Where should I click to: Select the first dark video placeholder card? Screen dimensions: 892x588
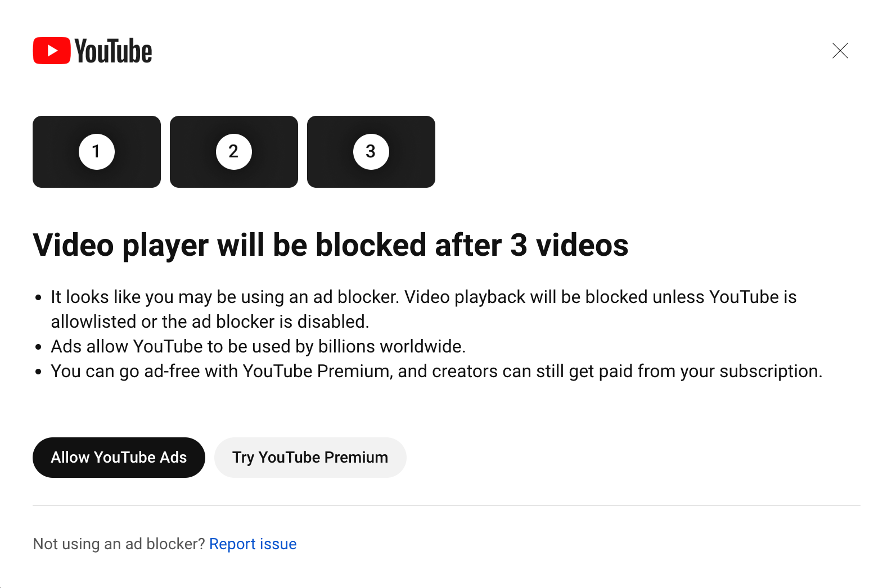pyautogui.click(x=97, y=152)
